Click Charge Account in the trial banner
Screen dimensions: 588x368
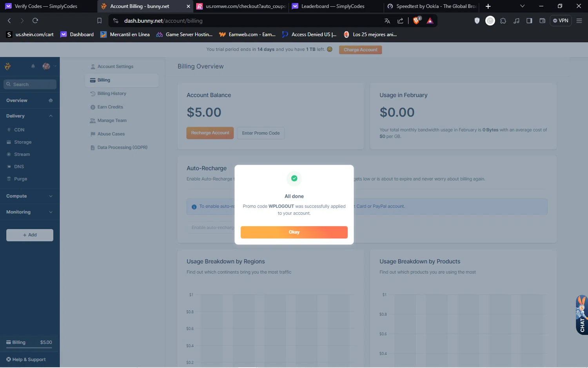pyautogui.click(x=360, y=50)
